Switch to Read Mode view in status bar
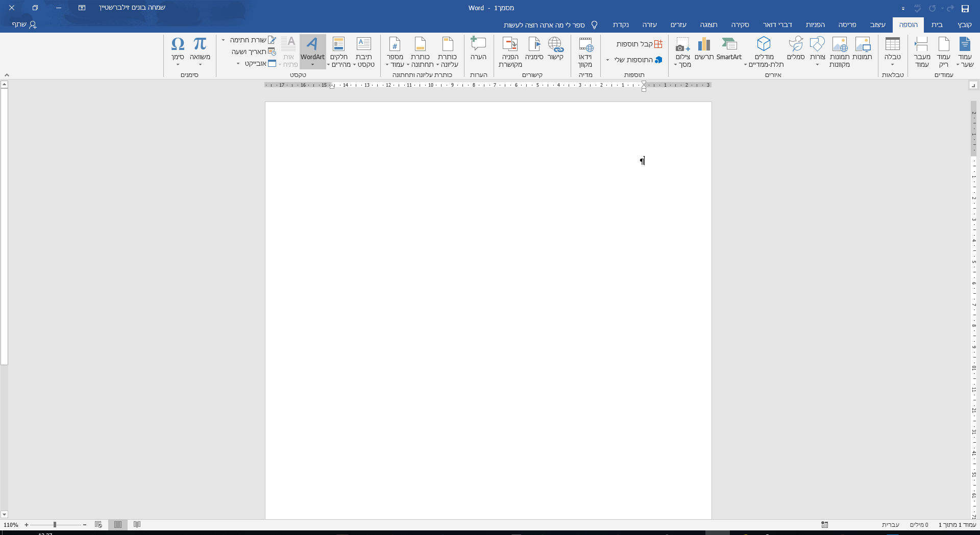Image resolution: width=980 pixels, height=535 pixels. (137, 524)
